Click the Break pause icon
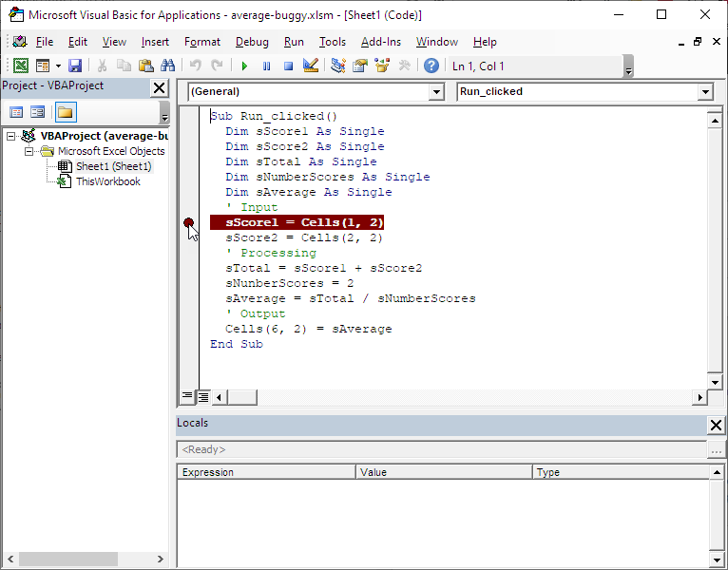 [266, 66]
